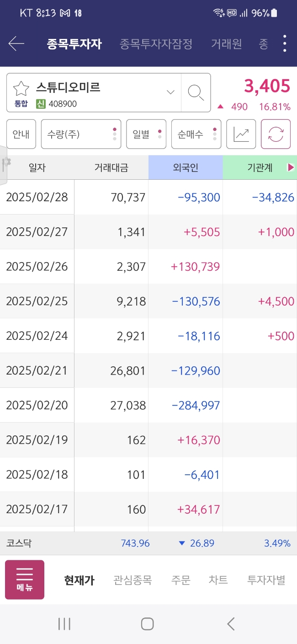Show more columns with pink arrow
The height and width of the screenshot is (644, 297).
(291, 167)
